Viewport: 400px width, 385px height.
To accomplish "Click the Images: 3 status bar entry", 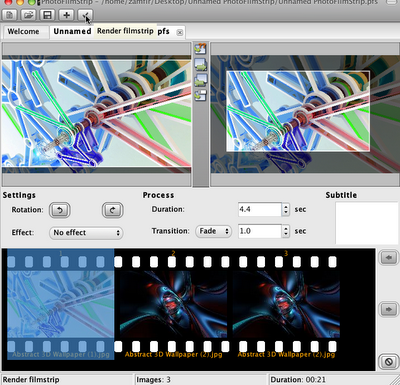I will coord(153,380).
